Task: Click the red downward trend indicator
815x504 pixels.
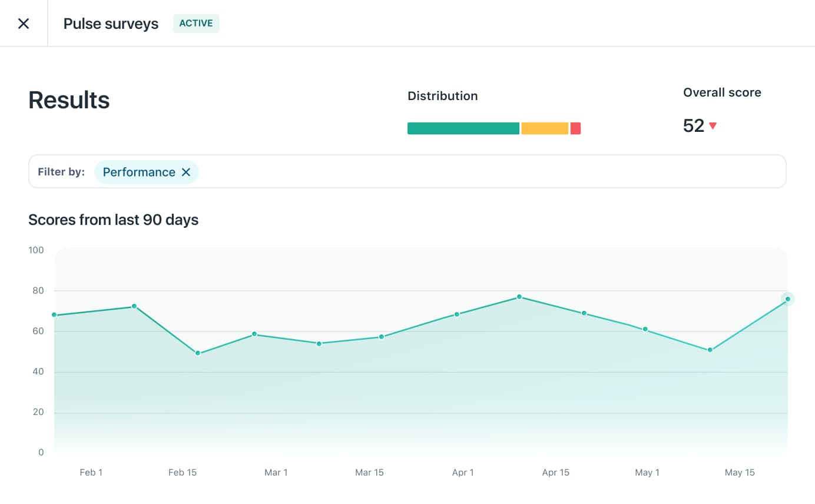Action: (x=713, y=125)
